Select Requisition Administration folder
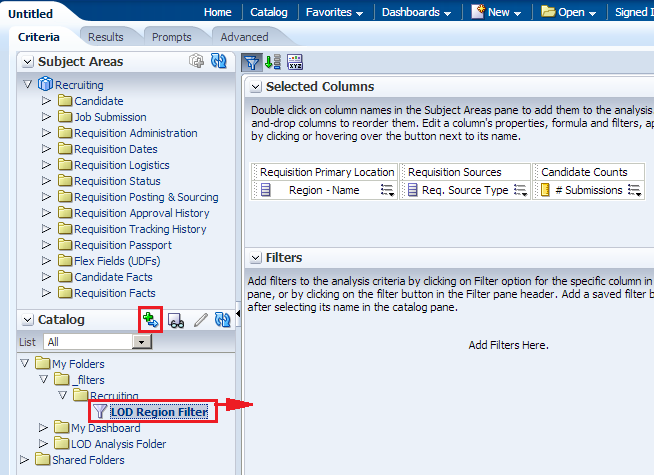This screenshot has height=475, width=654. tap(136, 133)
